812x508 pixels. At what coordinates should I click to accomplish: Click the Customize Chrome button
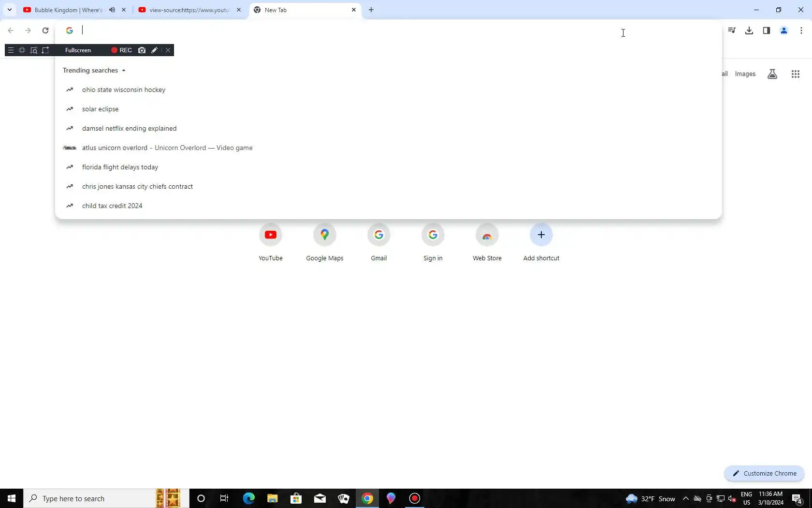764,474
